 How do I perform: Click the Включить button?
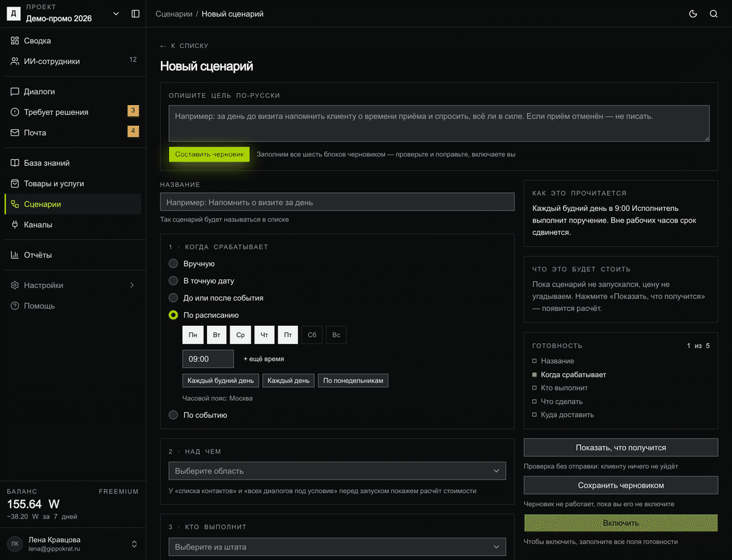coord(621,523)
